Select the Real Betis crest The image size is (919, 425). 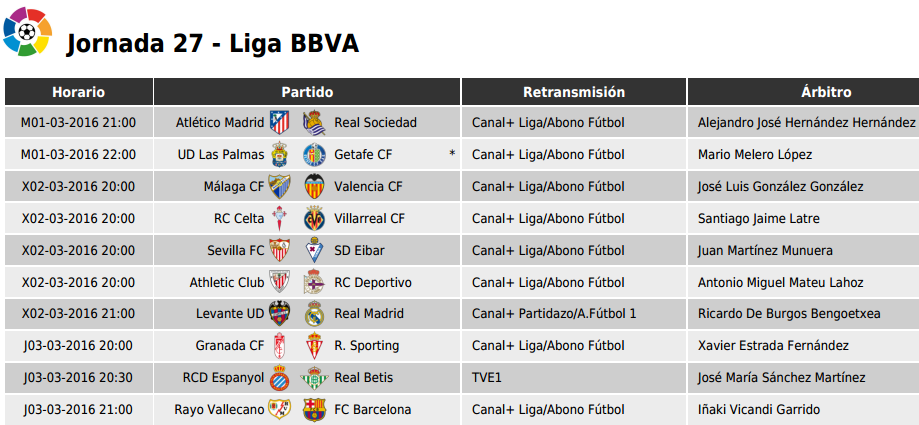314,378
